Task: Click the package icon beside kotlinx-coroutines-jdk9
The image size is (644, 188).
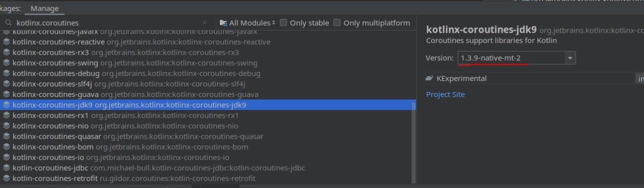Action: [6, 105]
